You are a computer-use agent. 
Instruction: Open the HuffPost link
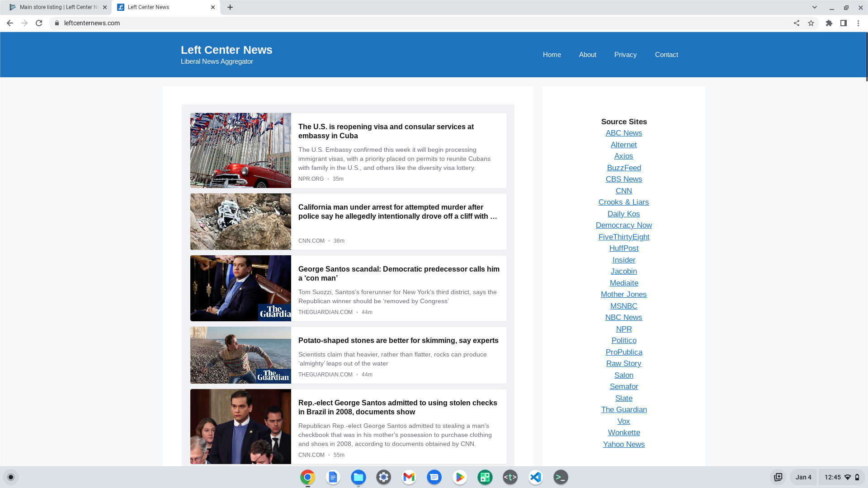pyautogui.click(x=623, y=248)
